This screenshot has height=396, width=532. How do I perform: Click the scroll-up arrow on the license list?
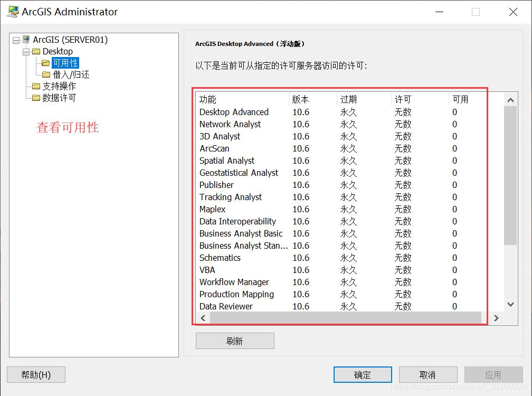tap(510, 99)
